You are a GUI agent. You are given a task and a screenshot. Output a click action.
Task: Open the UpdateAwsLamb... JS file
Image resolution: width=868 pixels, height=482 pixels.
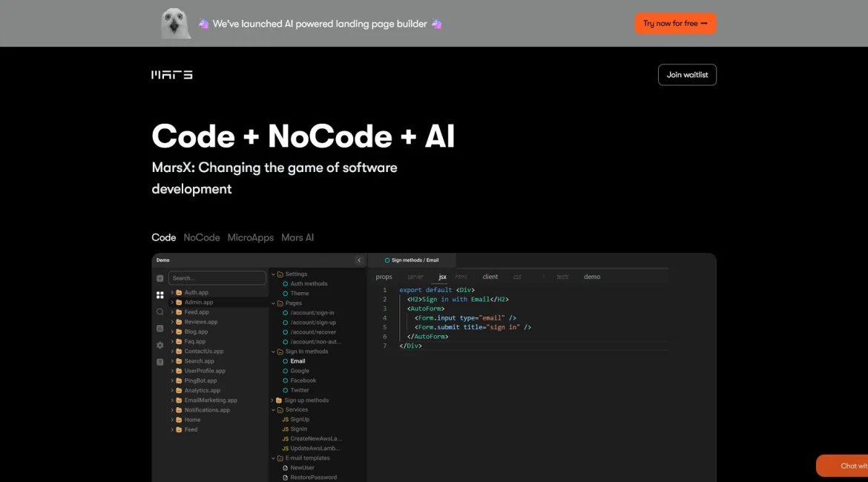(x=311, y=448)
